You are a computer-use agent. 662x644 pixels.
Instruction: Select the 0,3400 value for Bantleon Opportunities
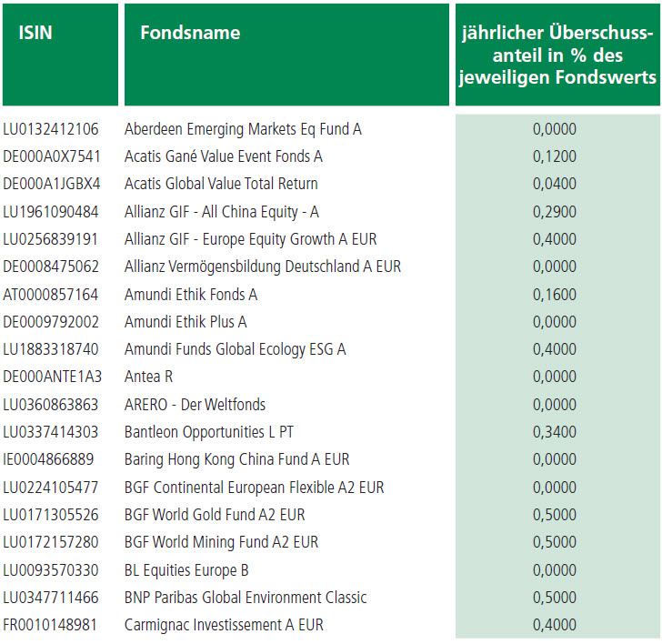pos(554,432)
